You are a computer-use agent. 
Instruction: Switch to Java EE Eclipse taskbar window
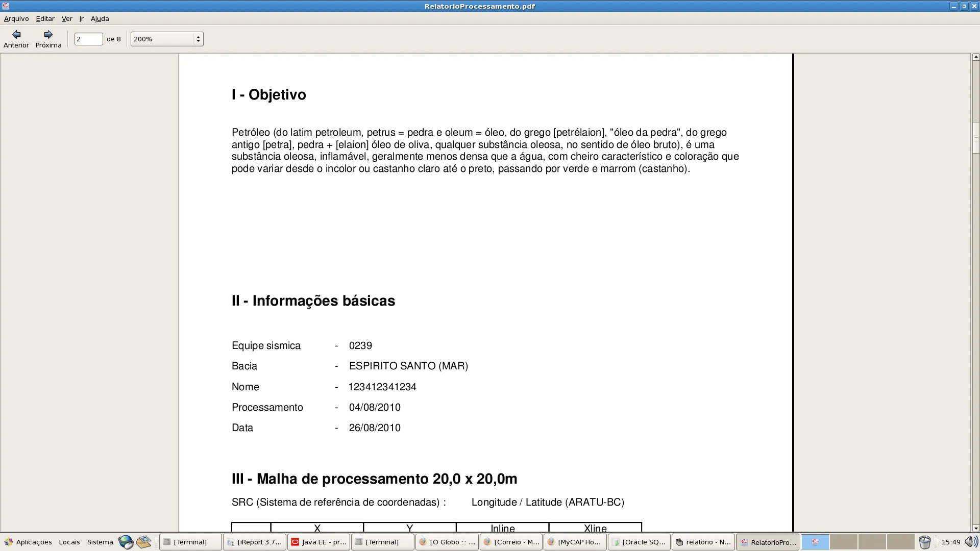[x=318, y=542]
